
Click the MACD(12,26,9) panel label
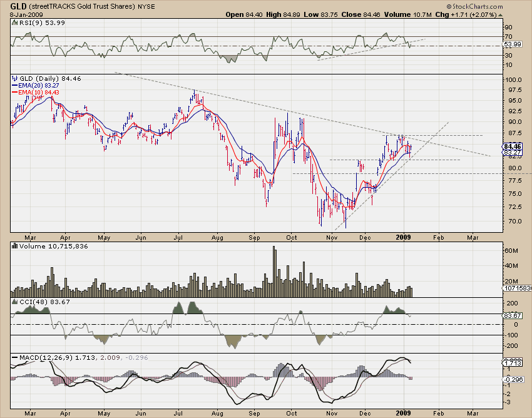point(46,357)
